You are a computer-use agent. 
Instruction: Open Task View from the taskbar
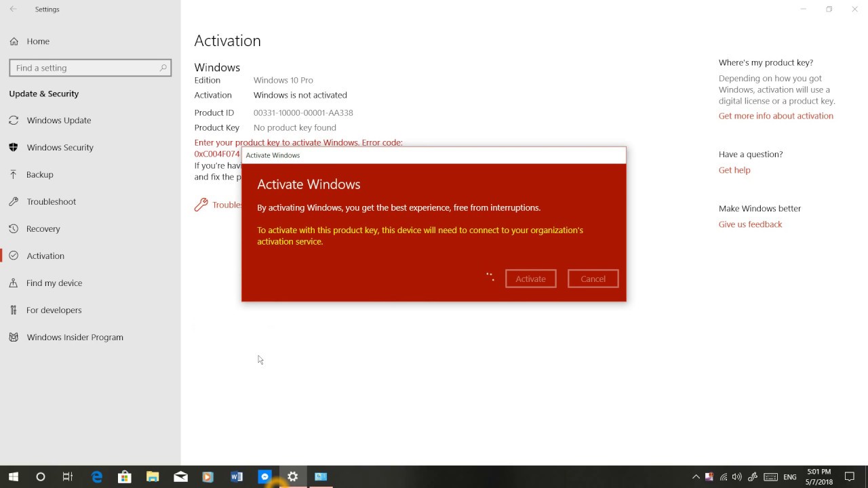pyautogui.click(x=68, y=477)
